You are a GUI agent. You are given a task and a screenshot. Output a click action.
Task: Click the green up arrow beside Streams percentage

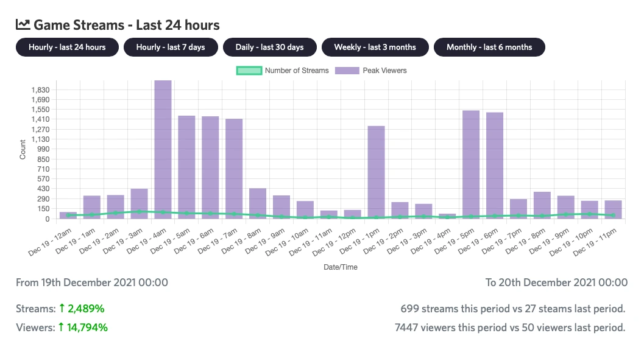coord(61,309)
